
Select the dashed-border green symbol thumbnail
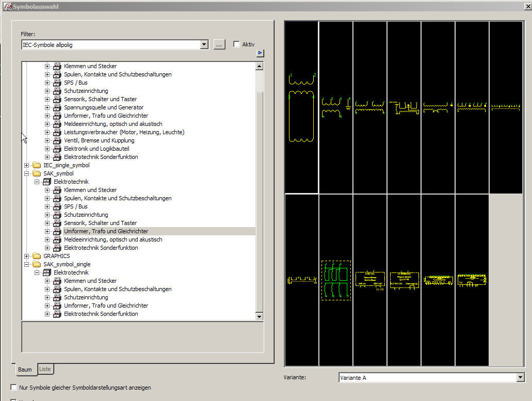pos(336,280)
